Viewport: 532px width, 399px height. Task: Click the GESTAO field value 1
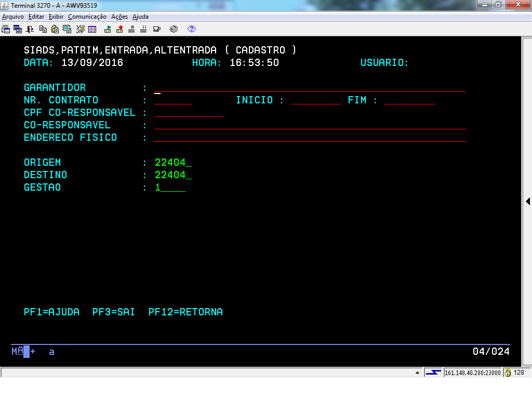point(170,188)
